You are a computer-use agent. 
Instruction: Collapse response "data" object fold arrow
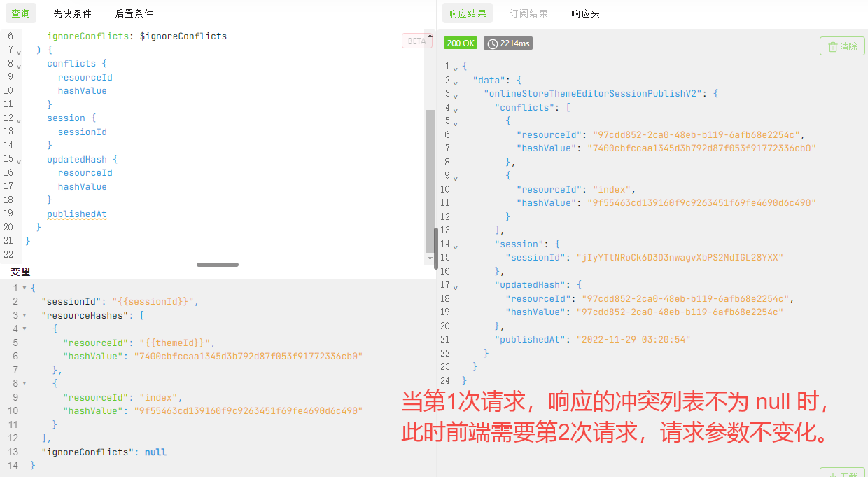[x=456, y=83]
